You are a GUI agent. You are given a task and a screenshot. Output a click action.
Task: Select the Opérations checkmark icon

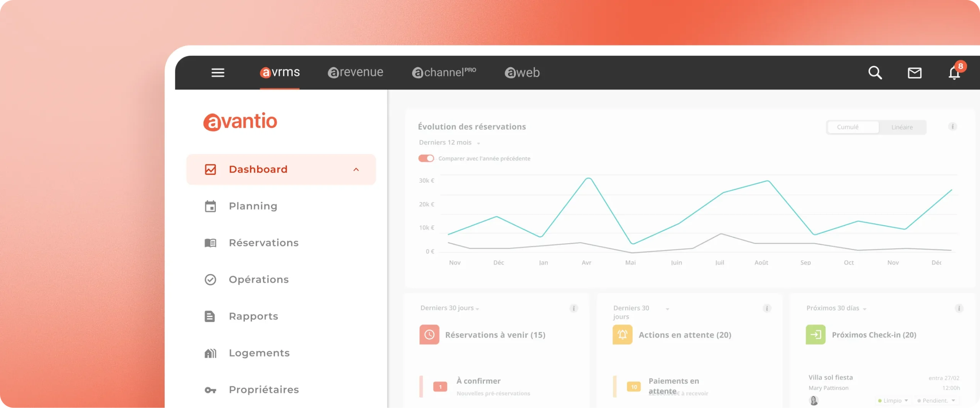point(211,280)
